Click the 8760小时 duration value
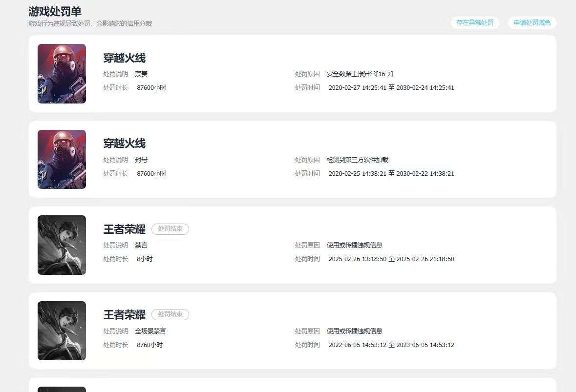This screenshot has height=392, width=576. click(x=150, y=345)
